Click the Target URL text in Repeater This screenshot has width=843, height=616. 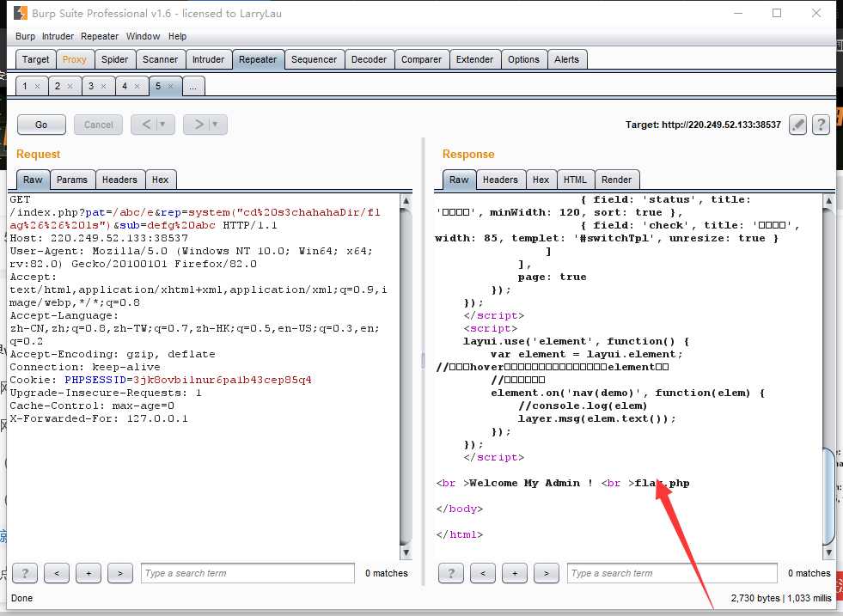[x=703, y=125]
